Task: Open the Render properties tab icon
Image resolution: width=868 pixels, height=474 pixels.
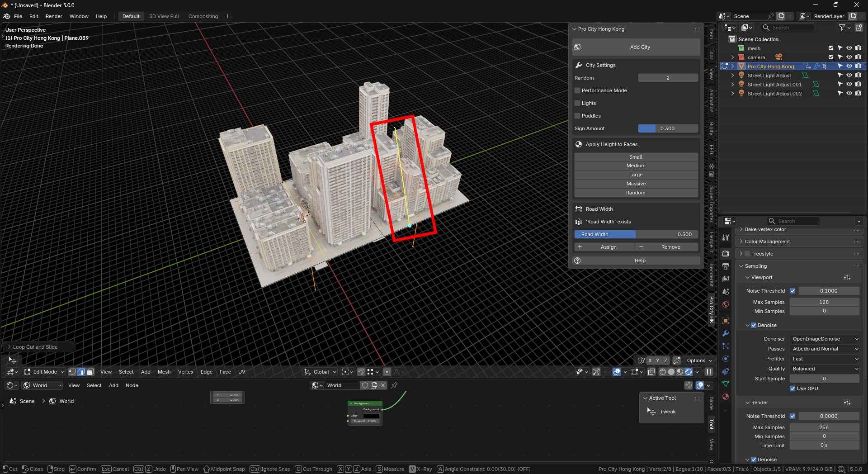Action: click(x=726, y=254)
